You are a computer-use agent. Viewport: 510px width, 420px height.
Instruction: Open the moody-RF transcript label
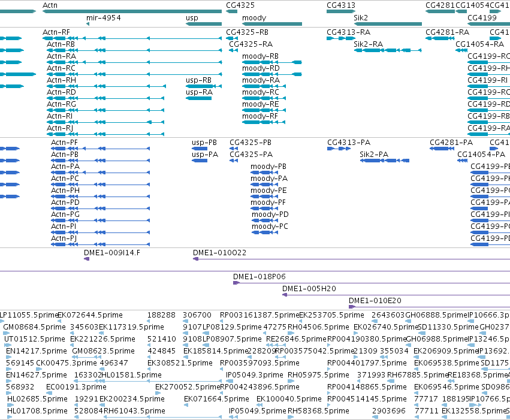(x=260, y=116)
